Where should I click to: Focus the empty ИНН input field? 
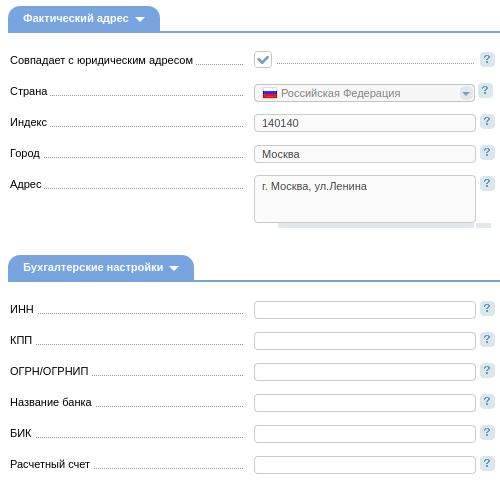365,310
